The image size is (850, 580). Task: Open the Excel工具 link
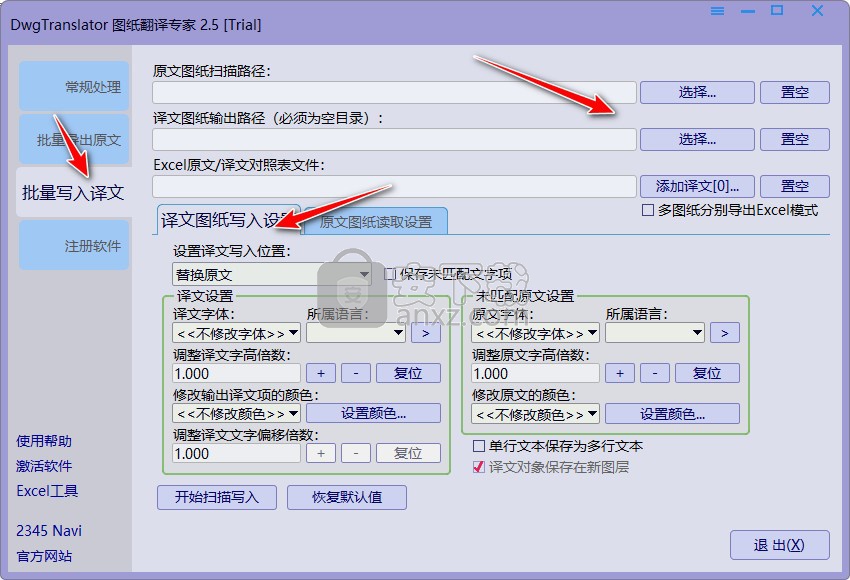(x=47, y=491)
